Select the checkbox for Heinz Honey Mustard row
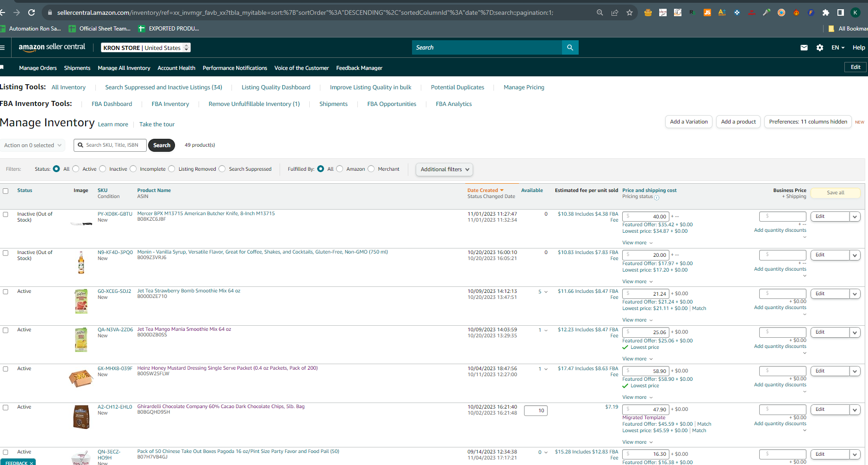868x465 pixels. [x=6, y=369]
